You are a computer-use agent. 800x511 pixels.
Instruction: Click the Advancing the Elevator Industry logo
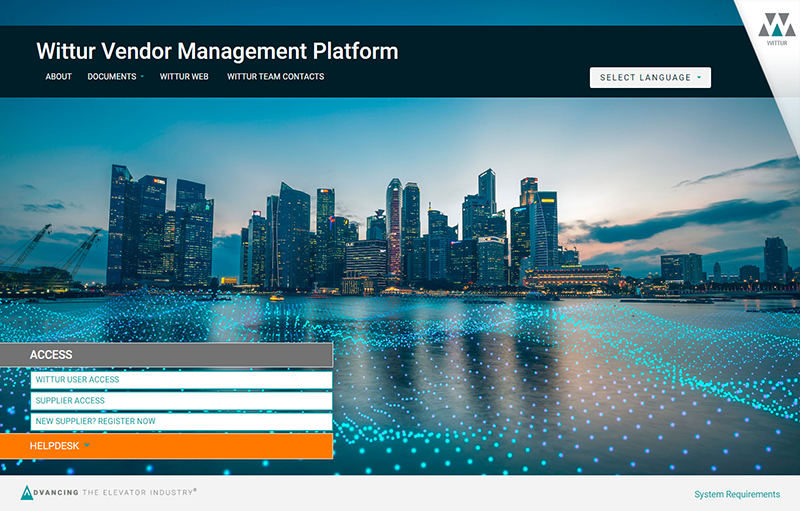pos(108,493)
